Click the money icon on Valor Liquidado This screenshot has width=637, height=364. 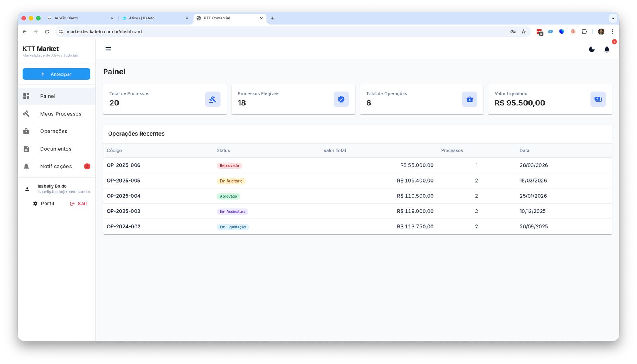598,99
